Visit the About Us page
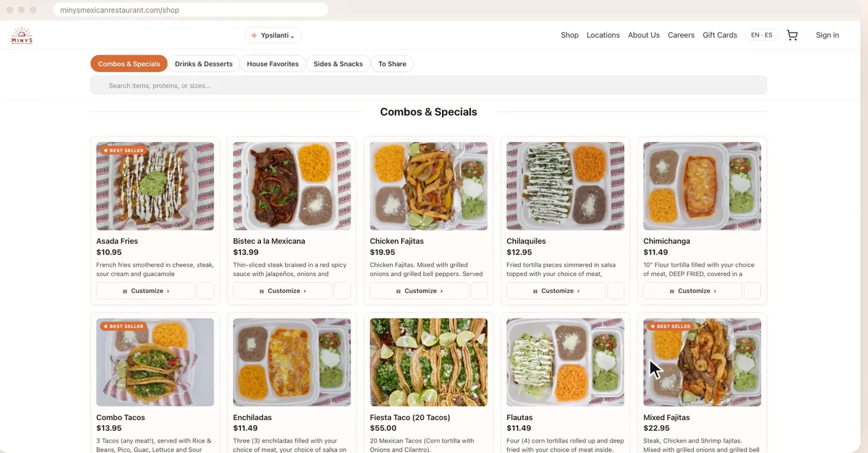The width and height of the screenshot is (868, 453). click(644, 35)
